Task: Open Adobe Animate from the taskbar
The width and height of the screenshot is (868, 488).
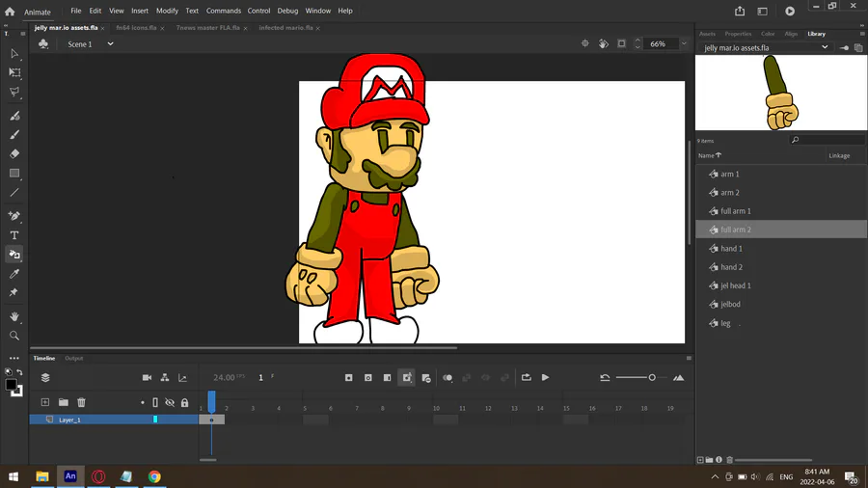Action: coord(70,476)
